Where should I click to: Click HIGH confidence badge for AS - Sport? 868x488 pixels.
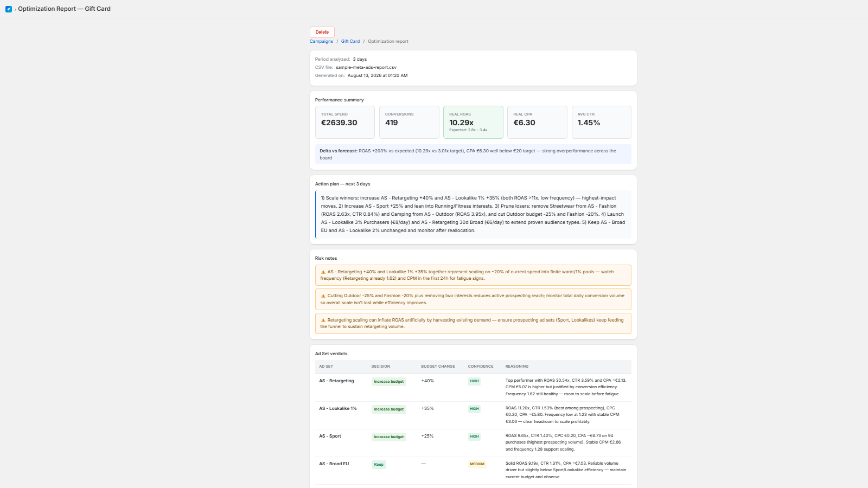(475, 436)
